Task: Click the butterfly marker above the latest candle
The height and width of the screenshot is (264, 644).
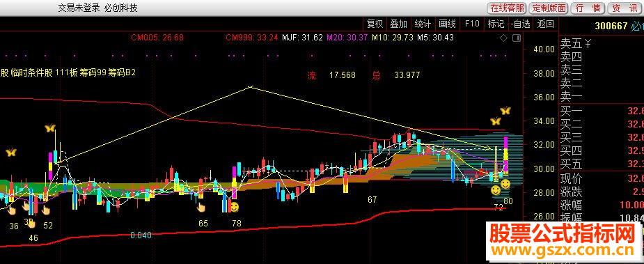Action: tap(505, 111)
